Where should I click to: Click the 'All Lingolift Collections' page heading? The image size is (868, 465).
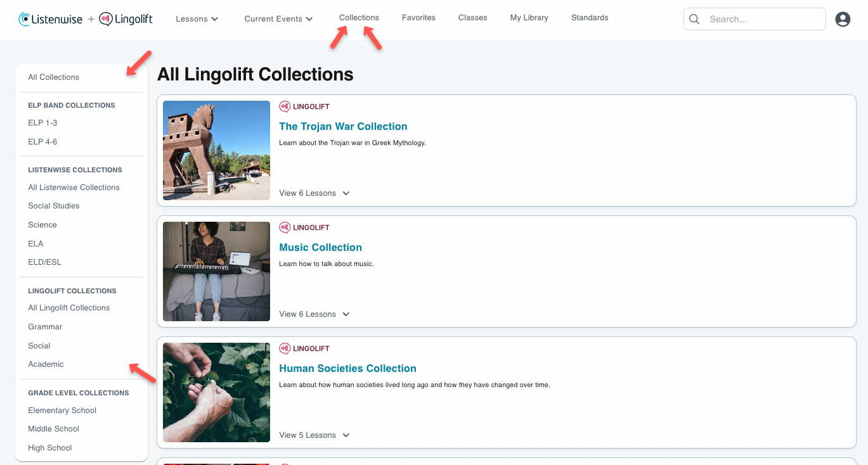tap(256, 75)
